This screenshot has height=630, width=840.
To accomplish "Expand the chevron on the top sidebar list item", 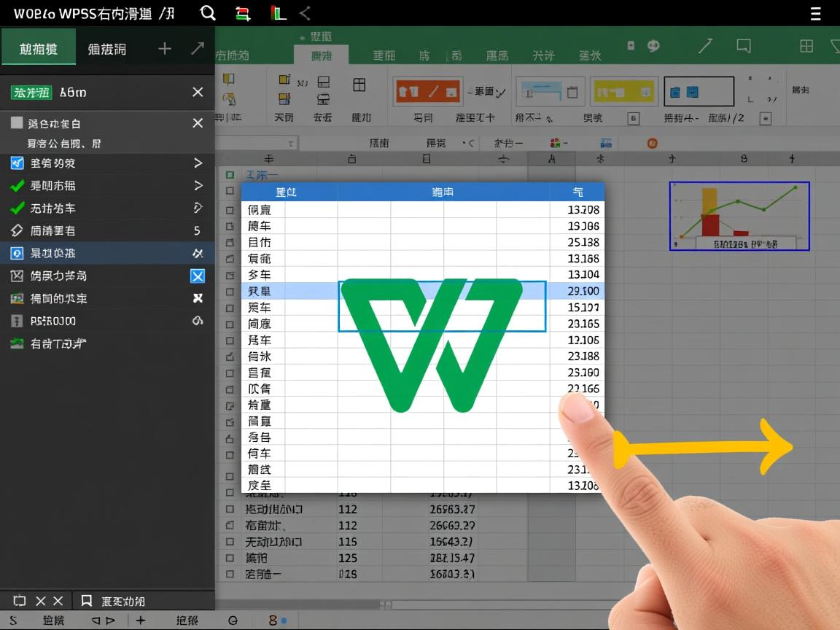I will click(198, 163).
